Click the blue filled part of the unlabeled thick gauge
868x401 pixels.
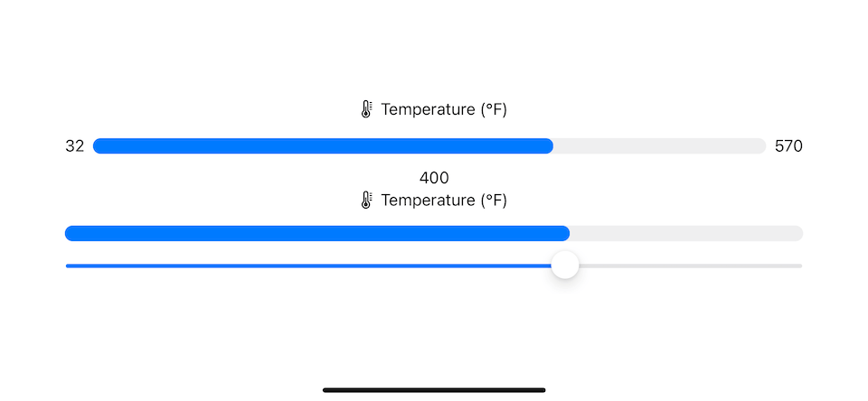coord(316,233)
